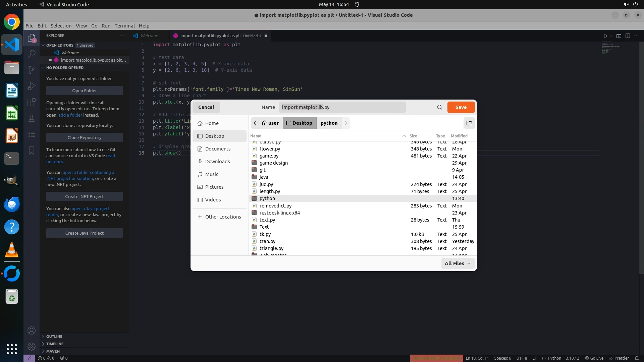Click the Clone Repository button

[84, 137]
